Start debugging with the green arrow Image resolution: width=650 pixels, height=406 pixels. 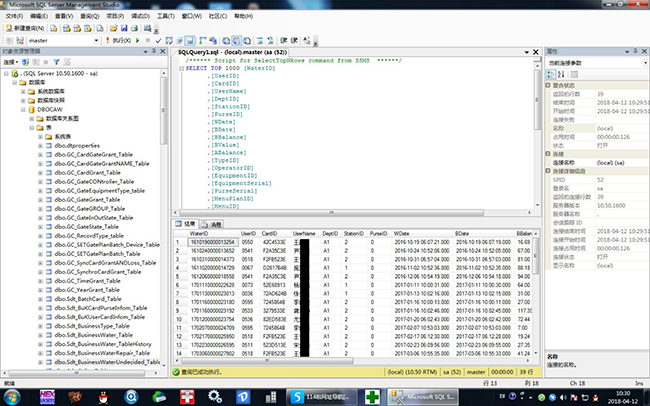[x=138, y=41]
